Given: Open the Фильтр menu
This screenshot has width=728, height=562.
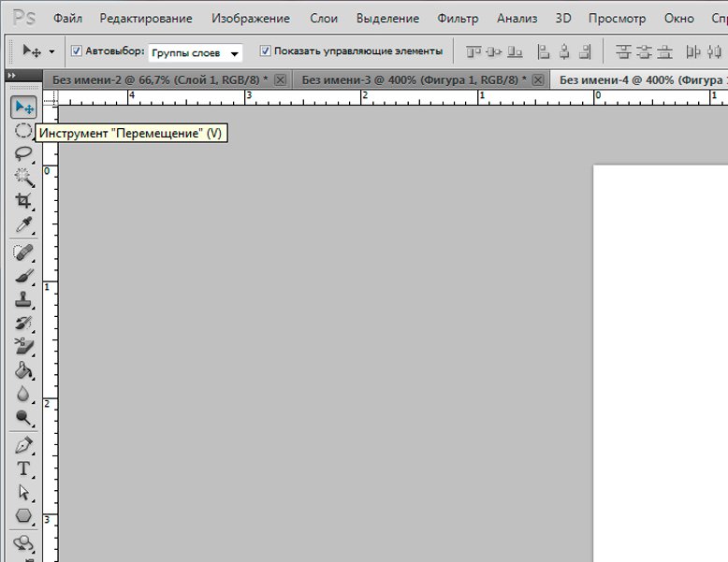Looking at the screenshot, I should click(458, 19).
